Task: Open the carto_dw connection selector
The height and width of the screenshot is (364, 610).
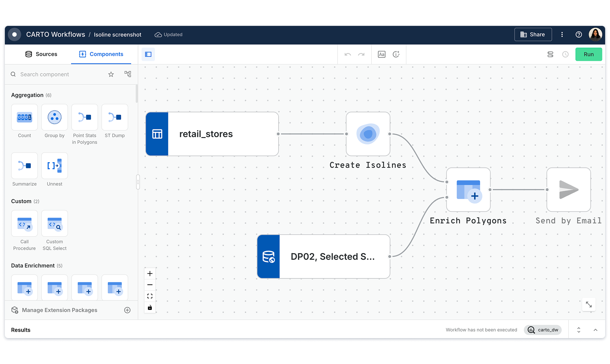Action: (543, 330)
